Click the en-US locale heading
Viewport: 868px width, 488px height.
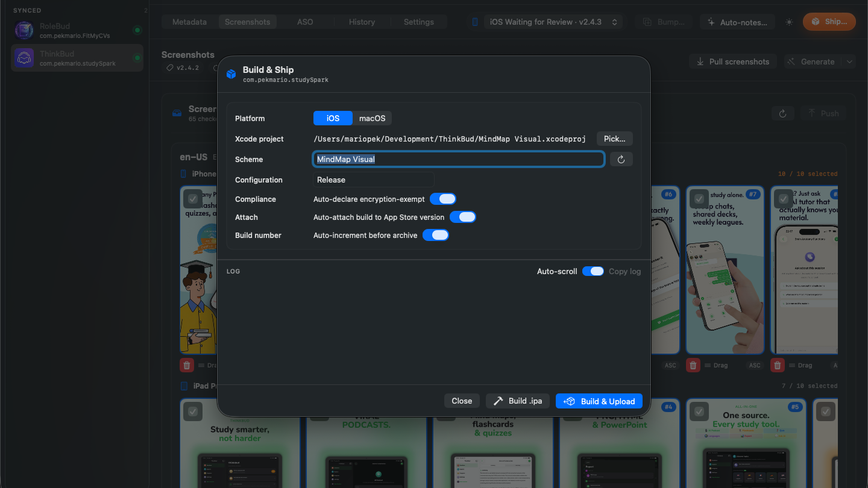[193, 157]
